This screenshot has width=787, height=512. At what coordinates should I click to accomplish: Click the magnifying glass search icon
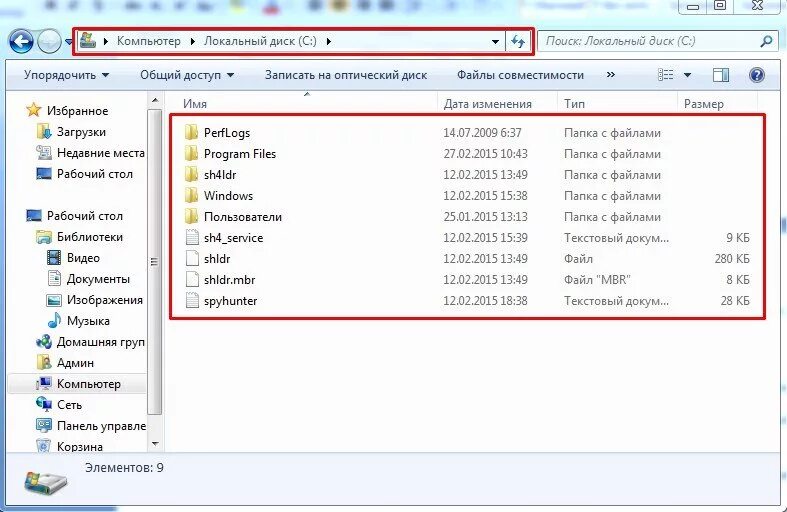766,41
